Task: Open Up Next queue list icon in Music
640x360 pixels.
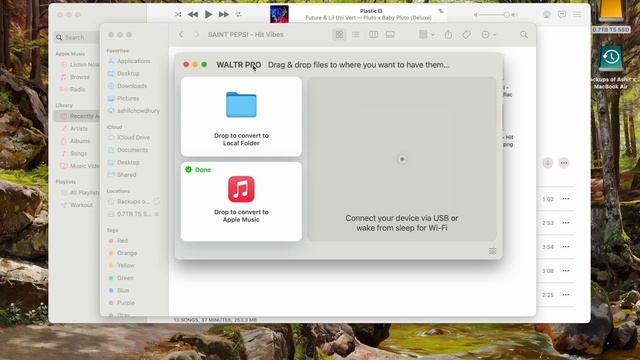Action: pyautogui.click(x=577, y=15)
